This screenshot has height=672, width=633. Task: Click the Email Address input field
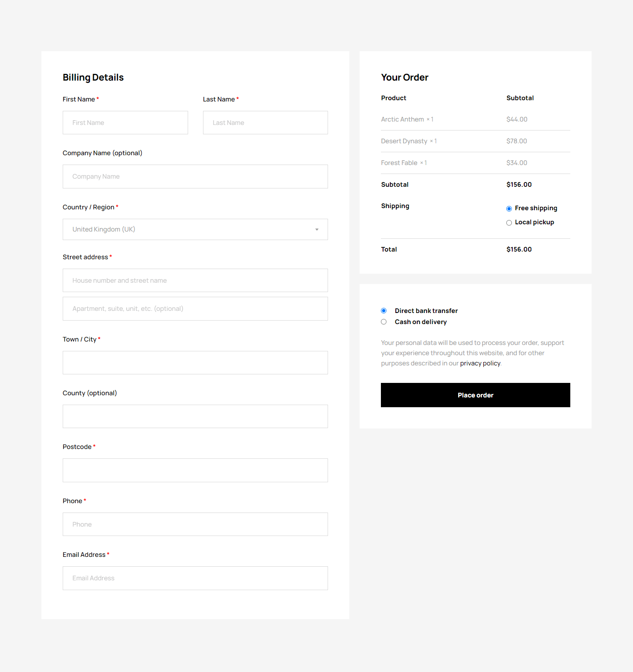[x=195, y=578]
